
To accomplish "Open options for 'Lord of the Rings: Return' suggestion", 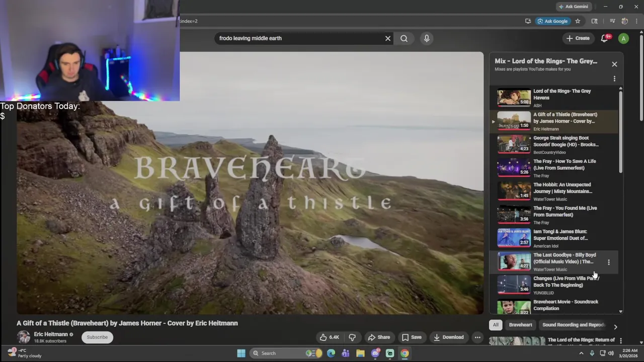I will pos(621,341).
